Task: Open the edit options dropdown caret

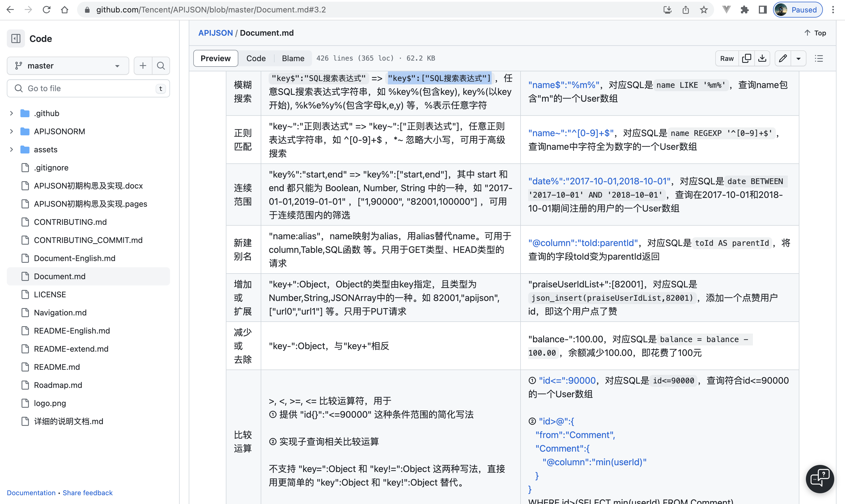Action: (x=799, y=58)
